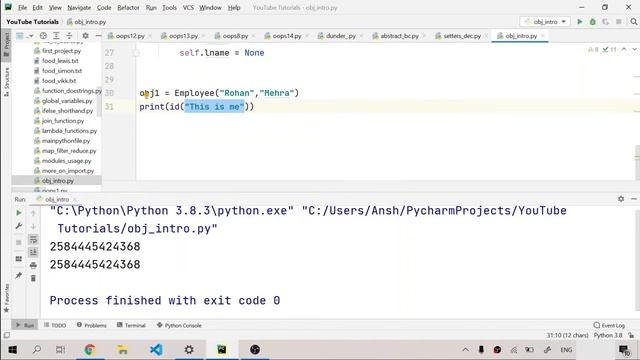
Task: Open File Explorer from the taskbar
Action: (x=122, y=350)
